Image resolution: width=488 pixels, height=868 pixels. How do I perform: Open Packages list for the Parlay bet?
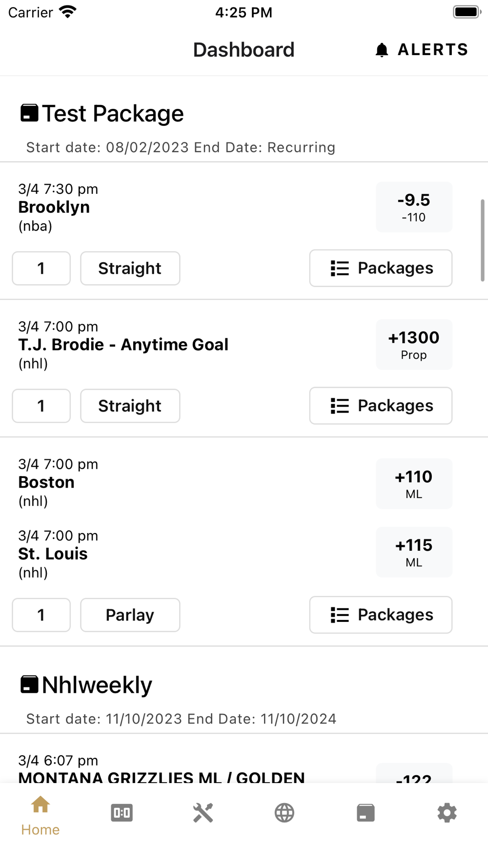[x=381, y=615]
